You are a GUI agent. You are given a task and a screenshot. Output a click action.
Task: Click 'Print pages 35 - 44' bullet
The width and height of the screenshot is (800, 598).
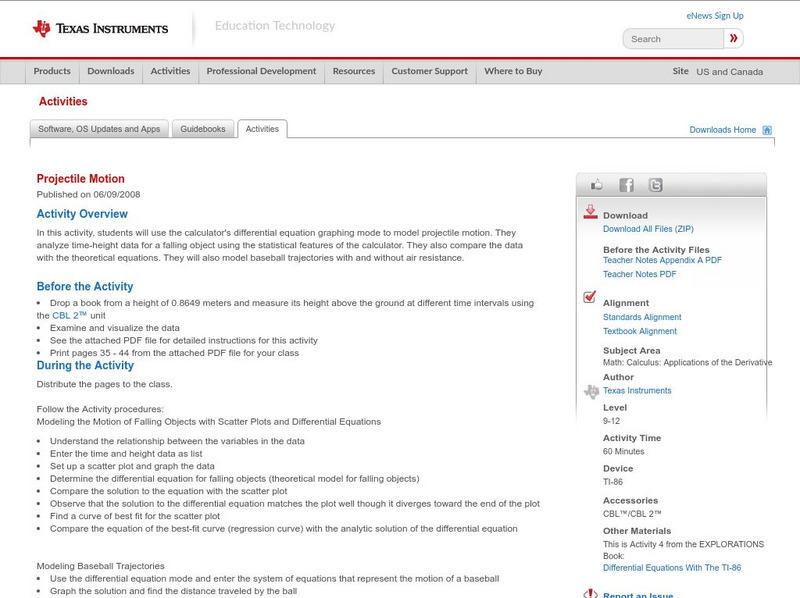(x=174, y=353)
